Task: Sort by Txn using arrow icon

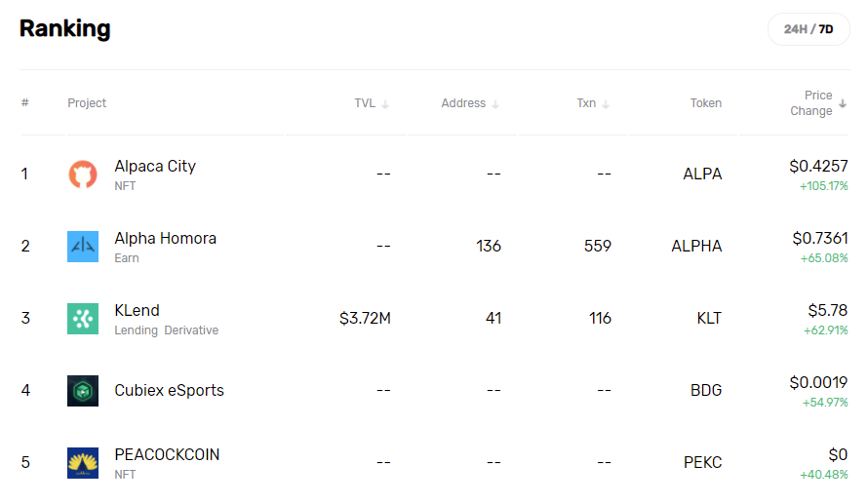Action: tap(606, 104)
